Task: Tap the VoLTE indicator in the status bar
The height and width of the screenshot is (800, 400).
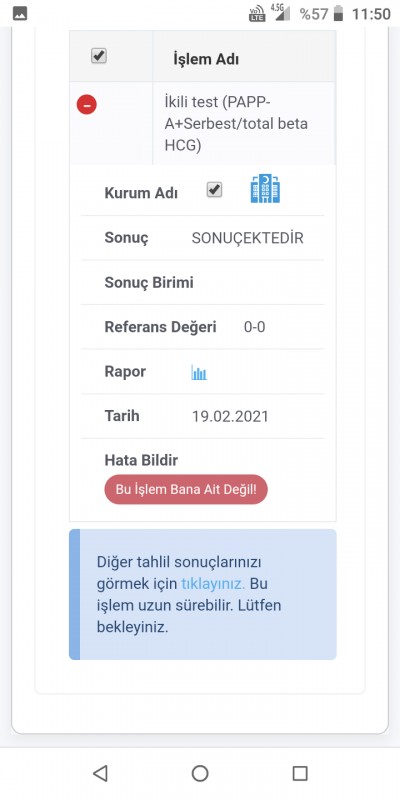Action: click(x=257, y=13)
